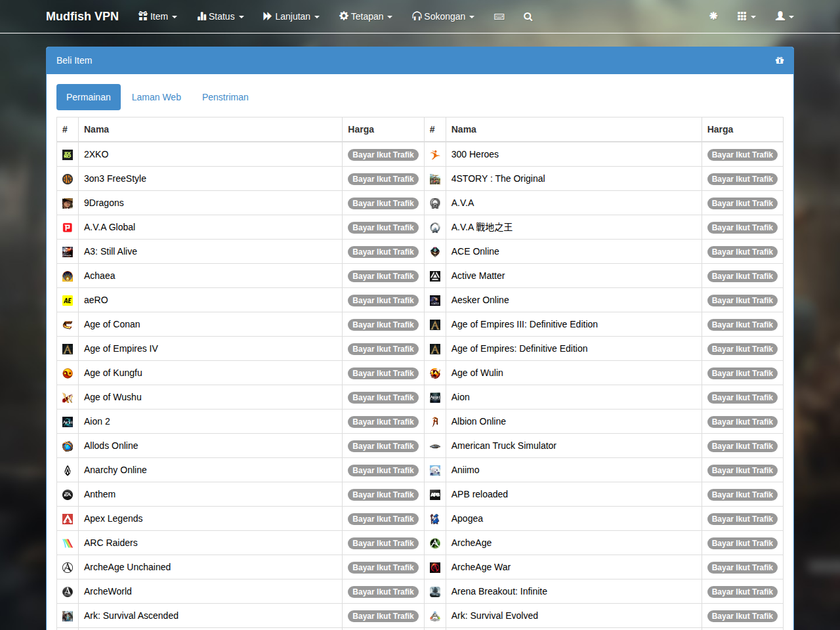Expand the Sokongan dropdown menu
The image size is (840, 630).
point(443,16)
